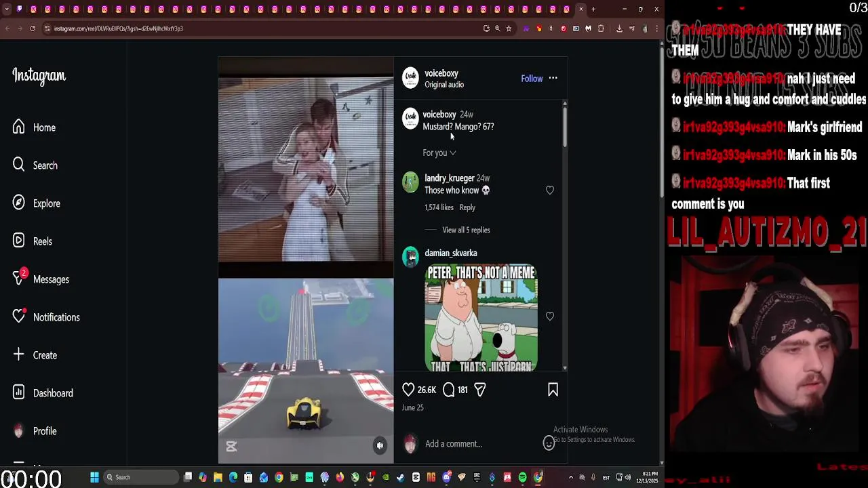The height and width of the screenshot is (488, 868).
Task: Click the comments panel scrollbar
Action: [564, 126]
